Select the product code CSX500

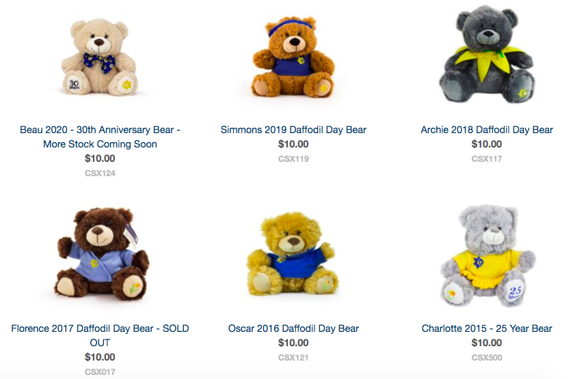pyautogui.click(x=487, y=358)
